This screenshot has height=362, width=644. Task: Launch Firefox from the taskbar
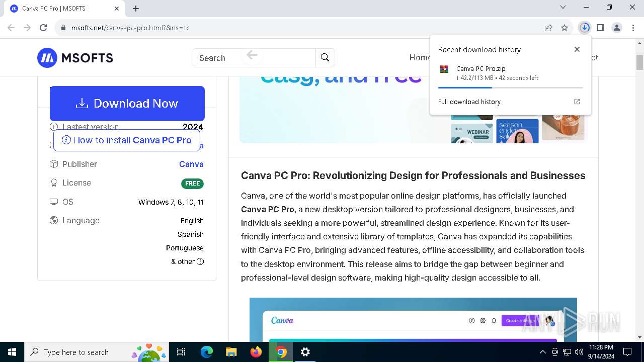click(x=256, y=352)
